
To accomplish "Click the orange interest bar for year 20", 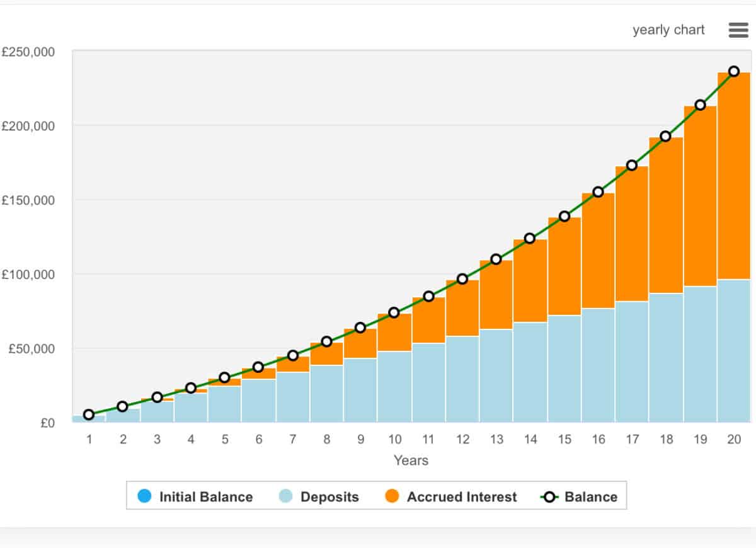I will pyautogui.click(x=734, y=176).
